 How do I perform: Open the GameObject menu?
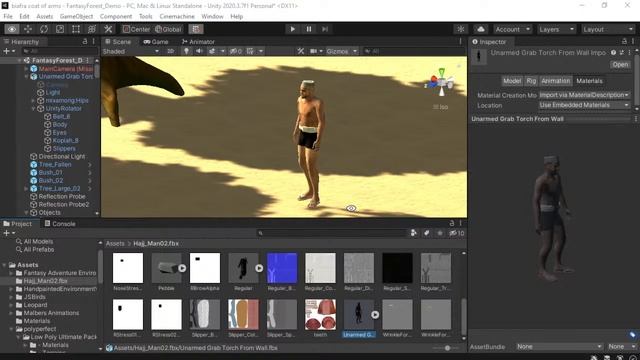76,16
